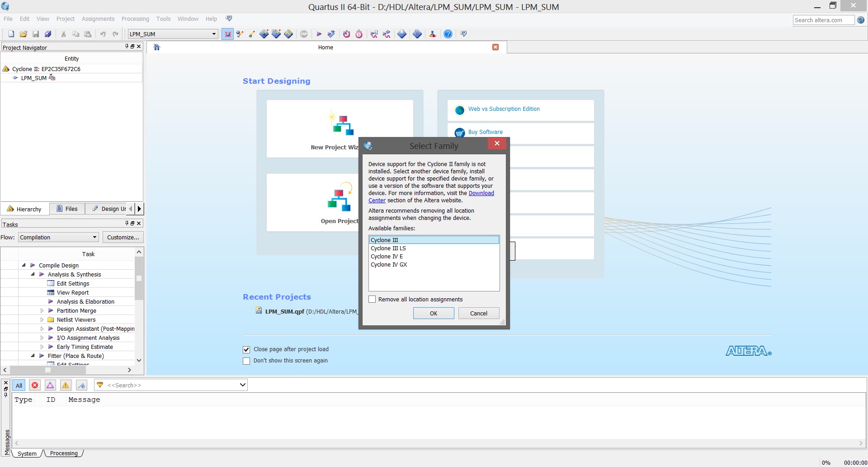Click the pink stopwatch toolbar icon
This screenshot has height=467, width=868.
click(359, 34)
